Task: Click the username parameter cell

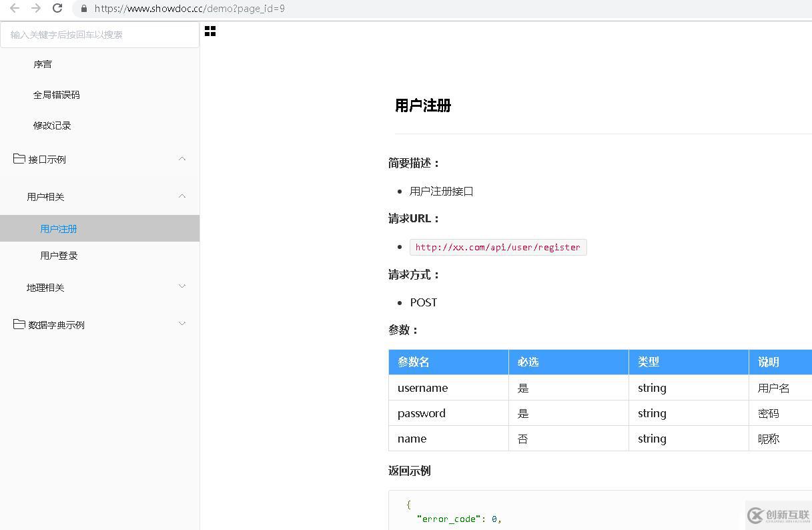Action: 448,388
